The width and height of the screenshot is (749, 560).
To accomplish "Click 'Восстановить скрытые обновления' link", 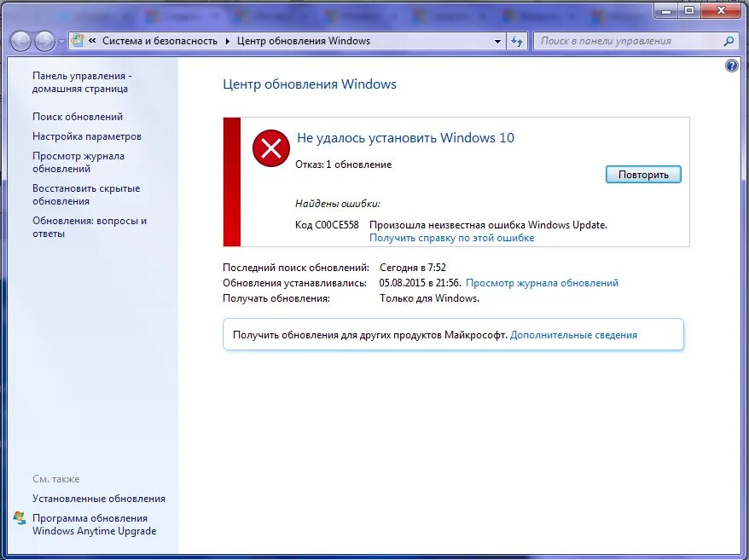I will click(86, 195).
